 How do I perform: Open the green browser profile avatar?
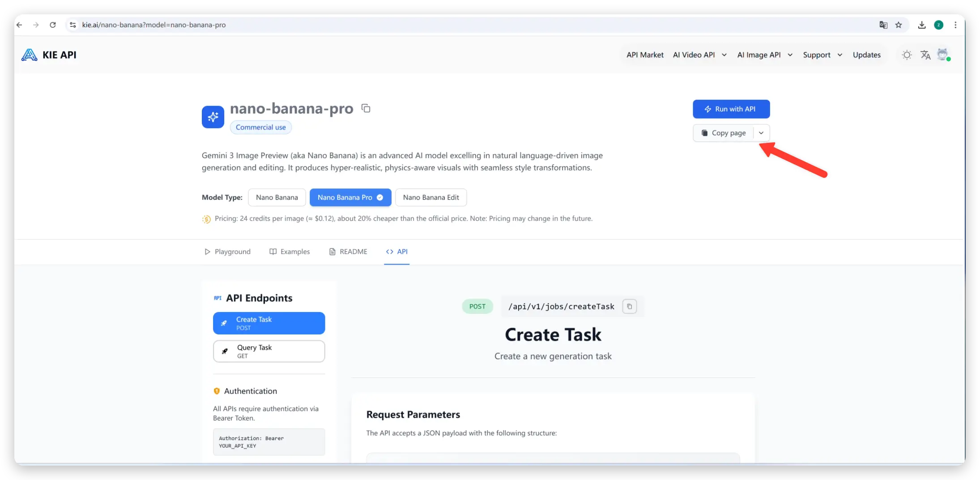(x=939, y=25)
